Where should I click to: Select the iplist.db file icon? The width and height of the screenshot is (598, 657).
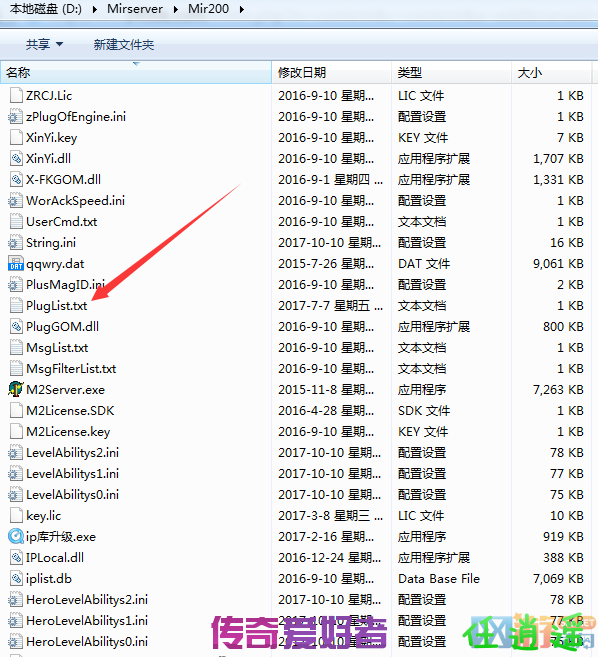(x=16, y=578)
